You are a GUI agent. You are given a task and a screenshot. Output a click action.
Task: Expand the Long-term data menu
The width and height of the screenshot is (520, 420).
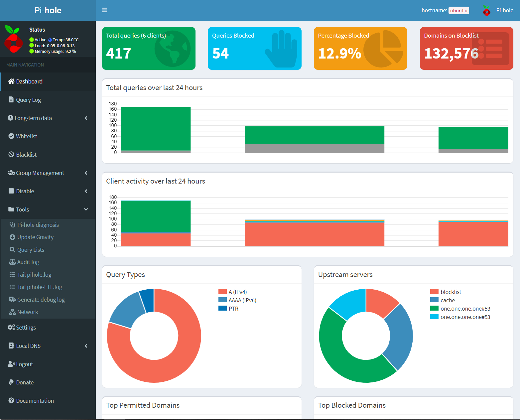pyautogui.click(x=33, y=118)
